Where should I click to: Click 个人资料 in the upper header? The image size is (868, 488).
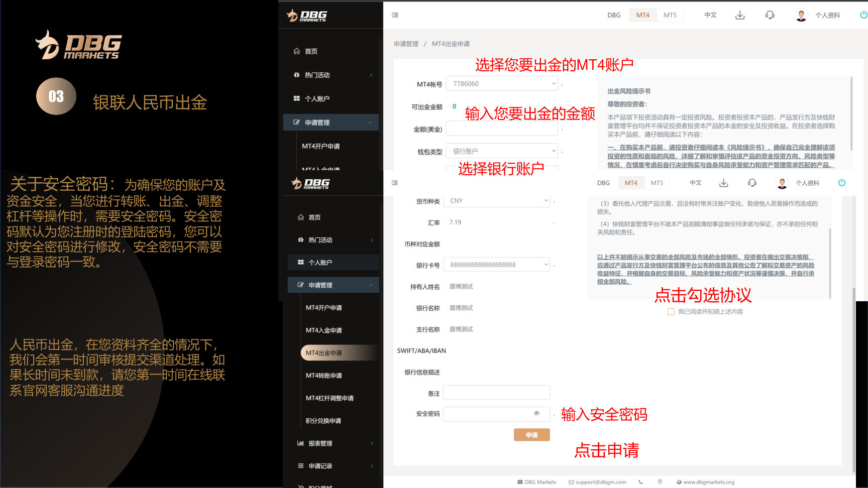click(x=827, y=15)
